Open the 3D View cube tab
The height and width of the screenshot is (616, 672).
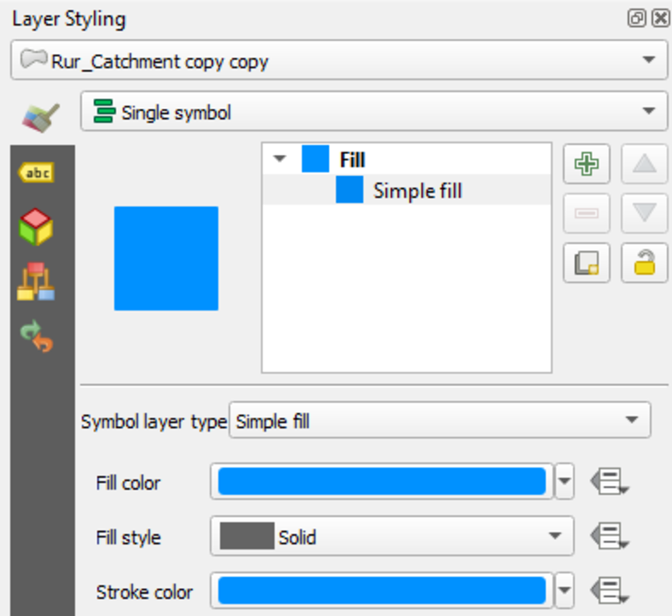point(36,226)
